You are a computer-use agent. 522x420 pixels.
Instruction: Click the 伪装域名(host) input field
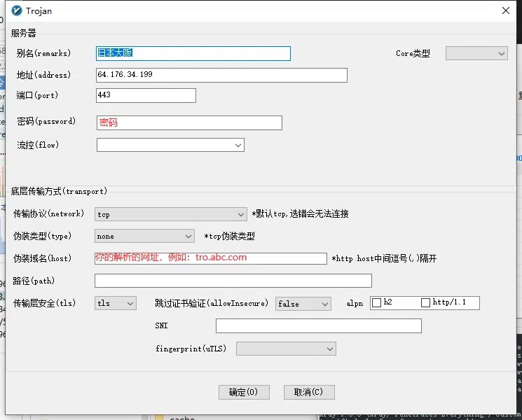pos(210,258)
